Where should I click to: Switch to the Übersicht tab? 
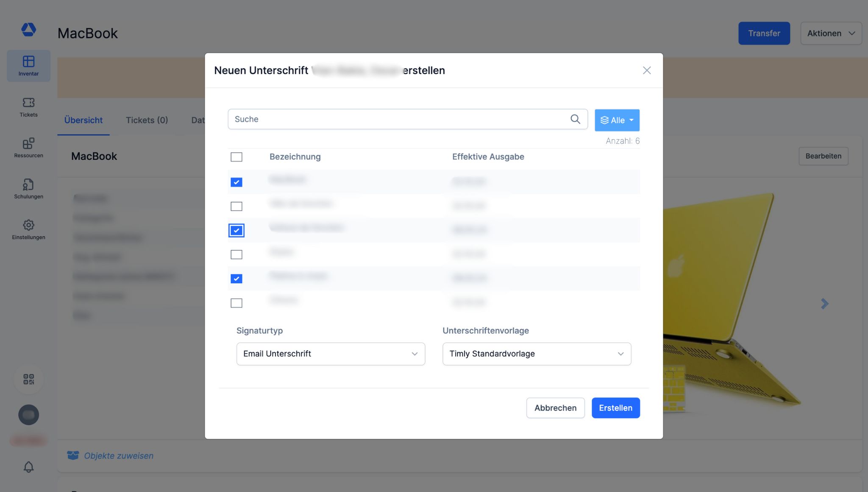(x=83, y=120)
